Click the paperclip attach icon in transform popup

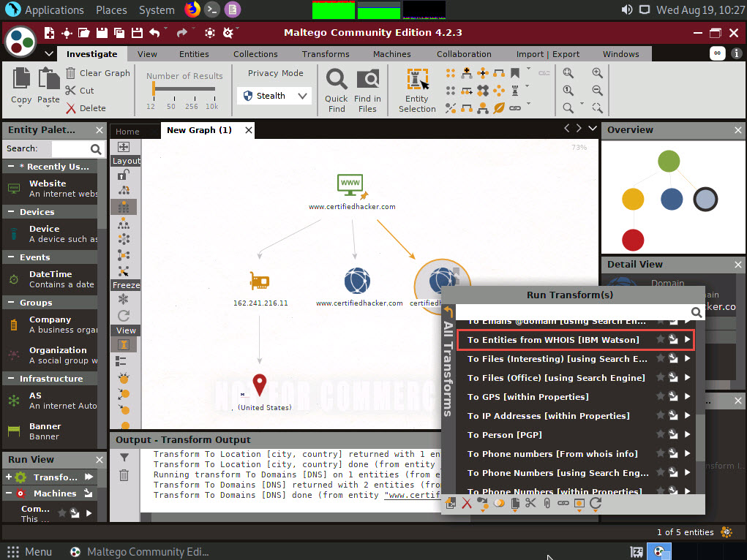(547, 503)
